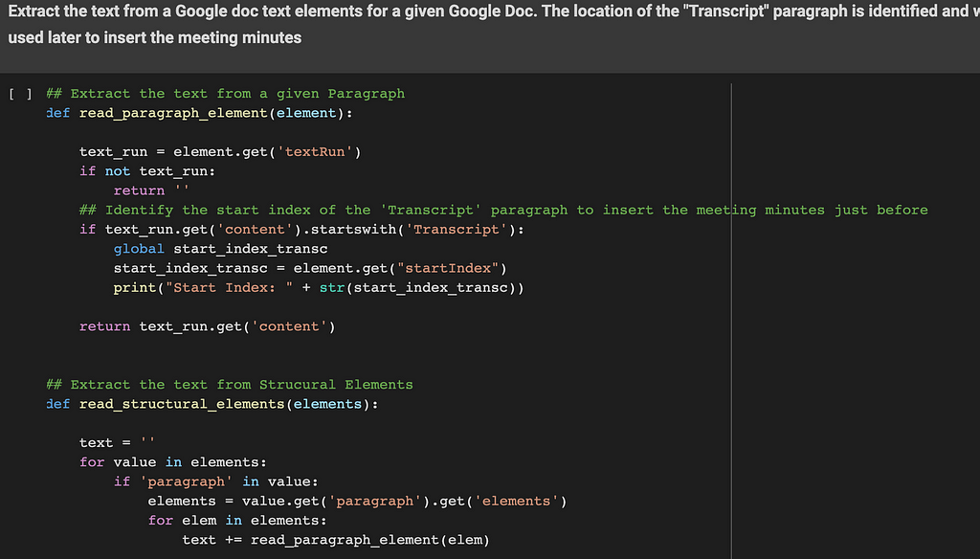
Task: Click the global start_index_transc declaration
Action: coord(221,249)
